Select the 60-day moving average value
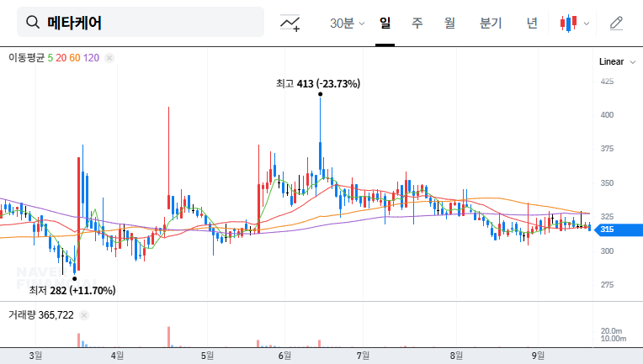This screenshot has height=364, width=643. tap(75, 58)
